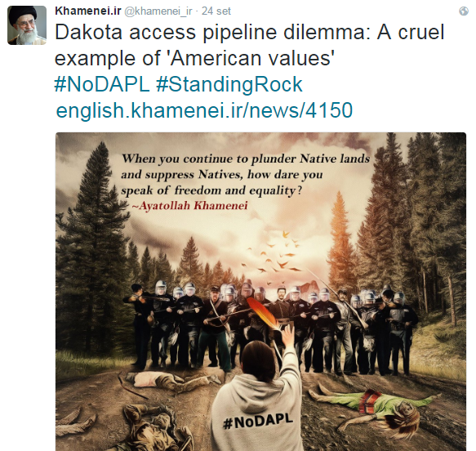The image size is (476, 451).
Task: Open the tweet's '24 set' timestamp
Action: (x=216, y=11)
